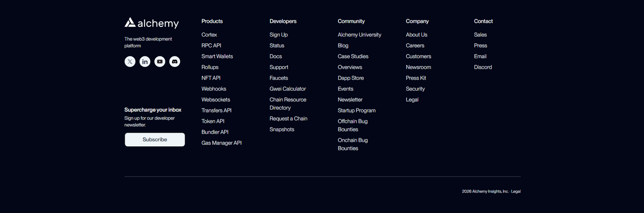Go to Case Studies
This screenshot has width=644, height=213.
(353, 56)
